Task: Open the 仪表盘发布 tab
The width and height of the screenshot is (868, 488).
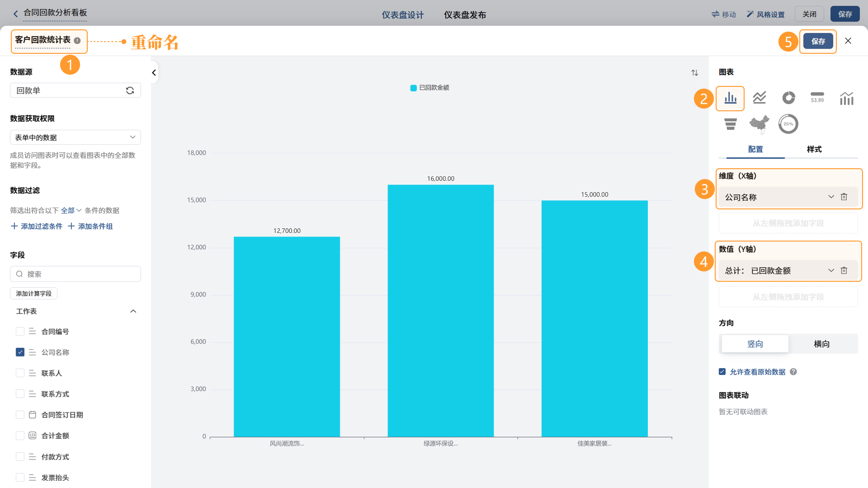Action: [465, 15]
